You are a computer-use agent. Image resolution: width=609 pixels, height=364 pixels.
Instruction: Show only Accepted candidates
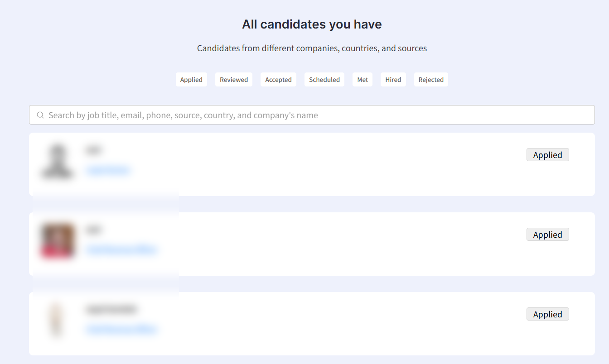278,80
